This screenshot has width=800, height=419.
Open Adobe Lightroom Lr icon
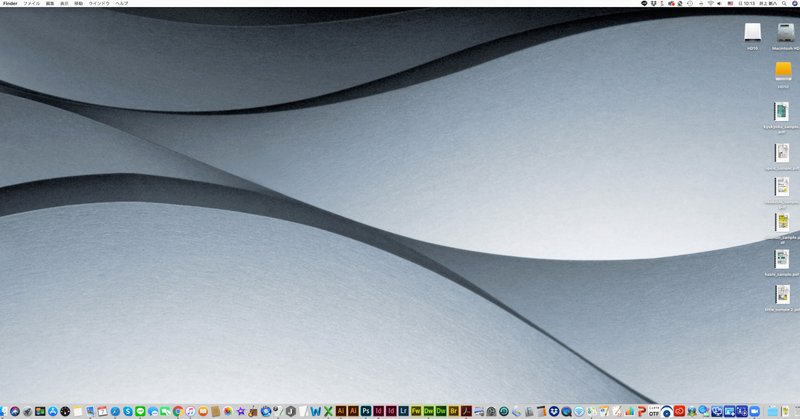tap(404, 411)
